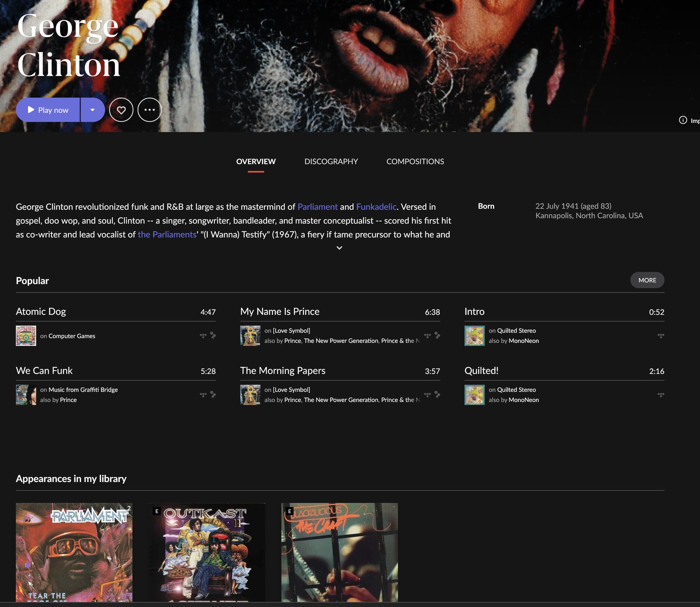
Task: Click the E explicit badge on Blackalicious cover
Action: pos(289,511)
